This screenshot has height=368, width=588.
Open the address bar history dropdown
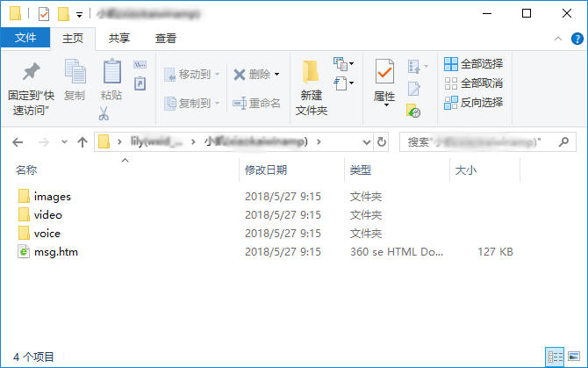coord(366,142)
